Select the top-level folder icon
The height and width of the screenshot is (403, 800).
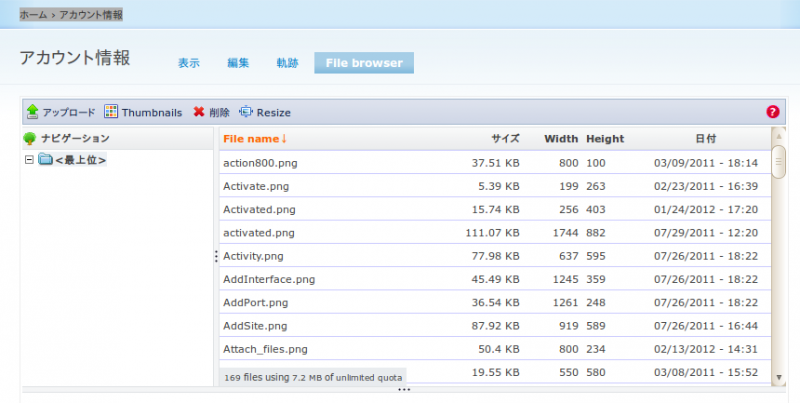[x=45, y=160]
